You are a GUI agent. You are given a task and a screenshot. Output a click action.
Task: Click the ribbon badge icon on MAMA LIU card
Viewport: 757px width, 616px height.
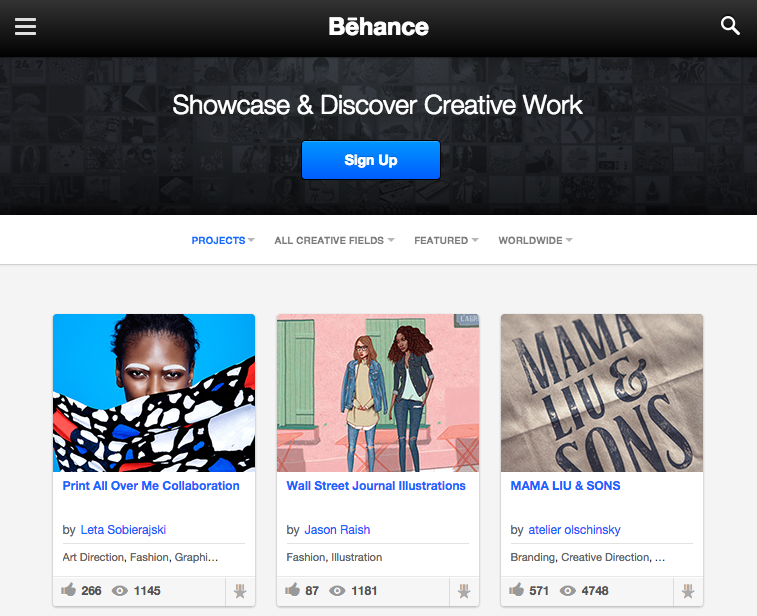tap(688, 591)
